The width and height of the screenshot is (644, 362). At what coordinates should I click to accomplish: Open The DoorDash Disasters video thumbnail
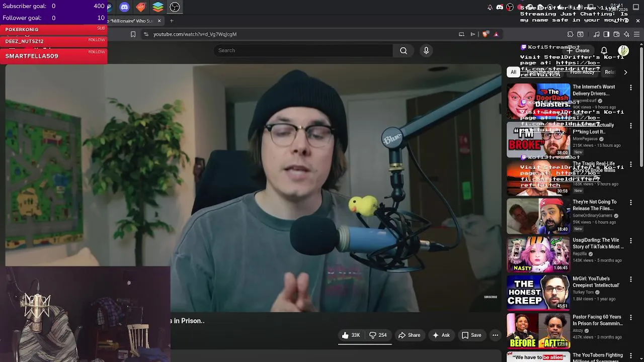click(x=538, y=102)
